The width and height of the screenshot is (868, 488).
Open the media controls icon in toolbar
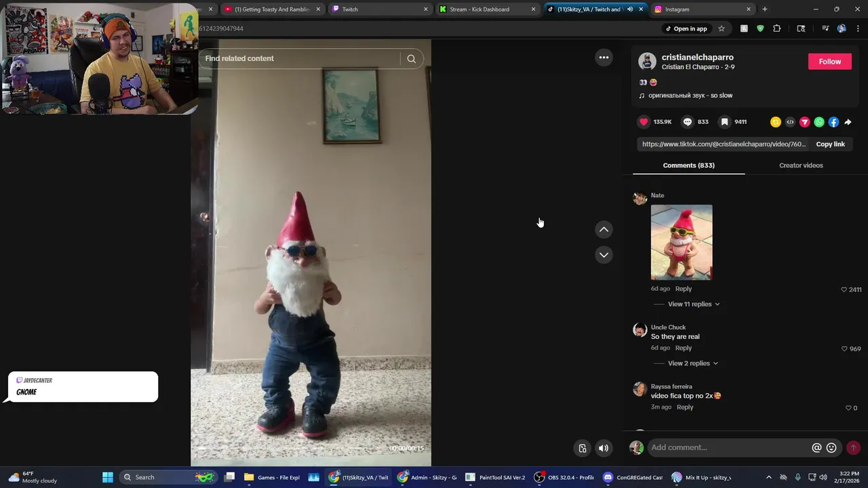[825, 28]
